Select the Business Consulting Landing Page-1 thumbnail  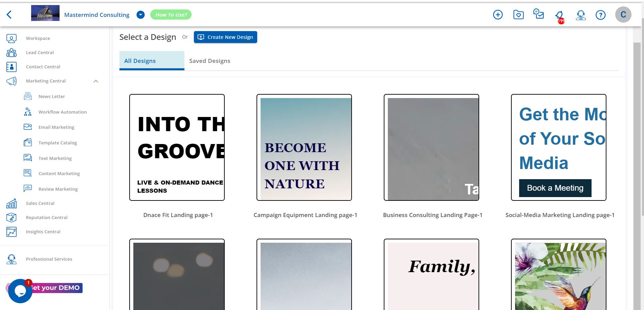pyautogui.click(x=431, y=147)
